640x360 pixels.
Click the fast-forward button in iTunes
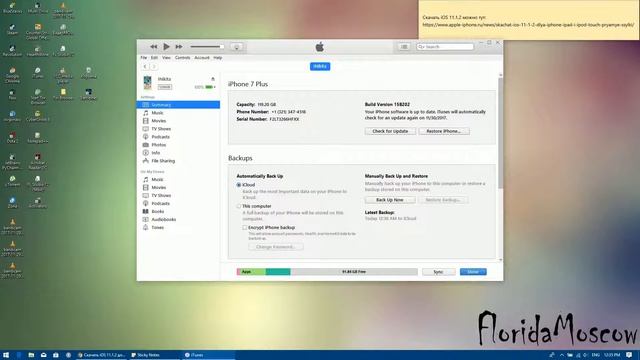179,47
